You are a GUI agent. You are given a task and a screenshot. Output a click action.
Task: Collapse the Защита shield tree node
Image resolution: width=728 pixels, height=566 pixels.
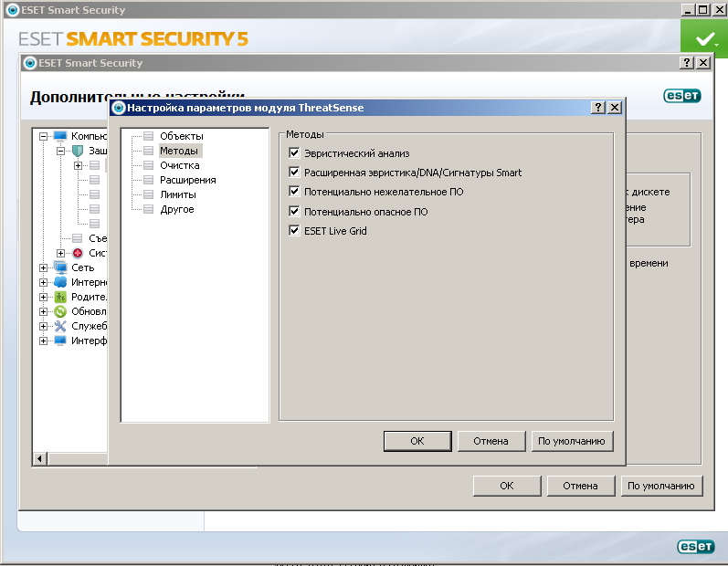tap(60, 151)
